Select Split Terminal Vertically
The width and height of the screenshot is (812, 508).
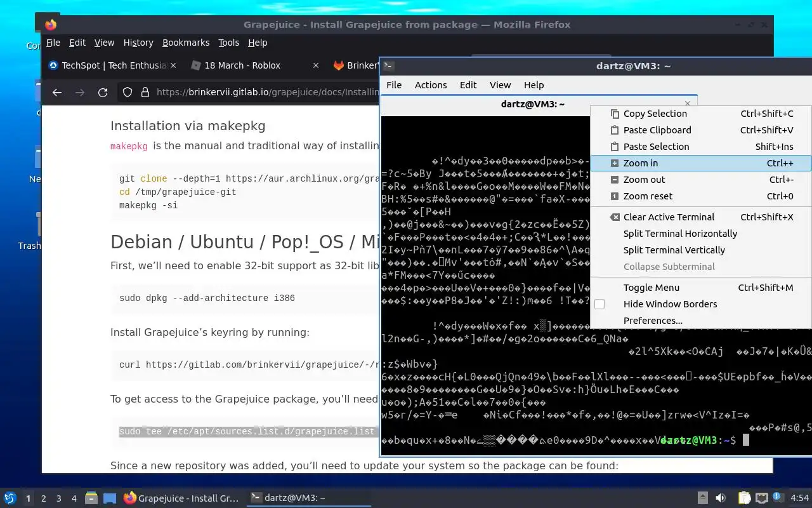pyautogui.click(x=701, y=250)
